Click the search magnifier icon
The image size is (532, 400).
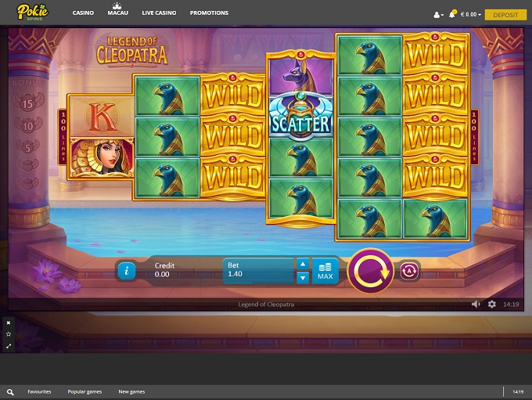pyautogui.click(x=10, y=391)
